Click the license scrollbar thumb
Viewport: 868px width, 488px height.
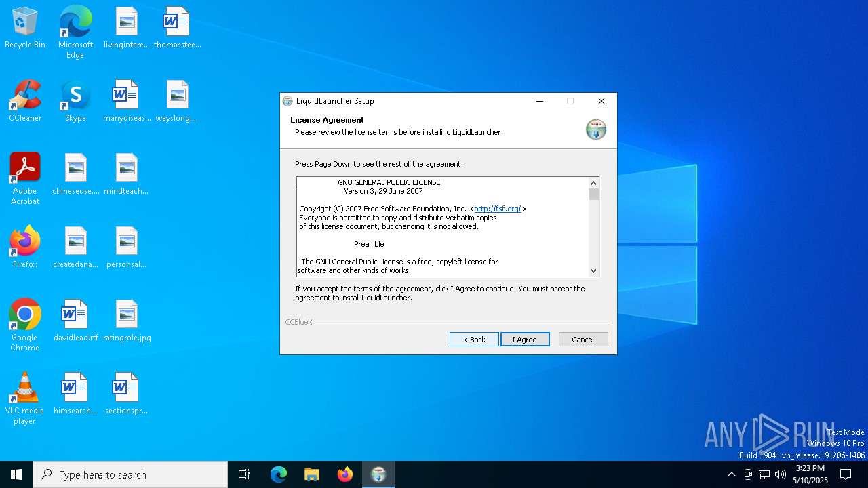594,195
